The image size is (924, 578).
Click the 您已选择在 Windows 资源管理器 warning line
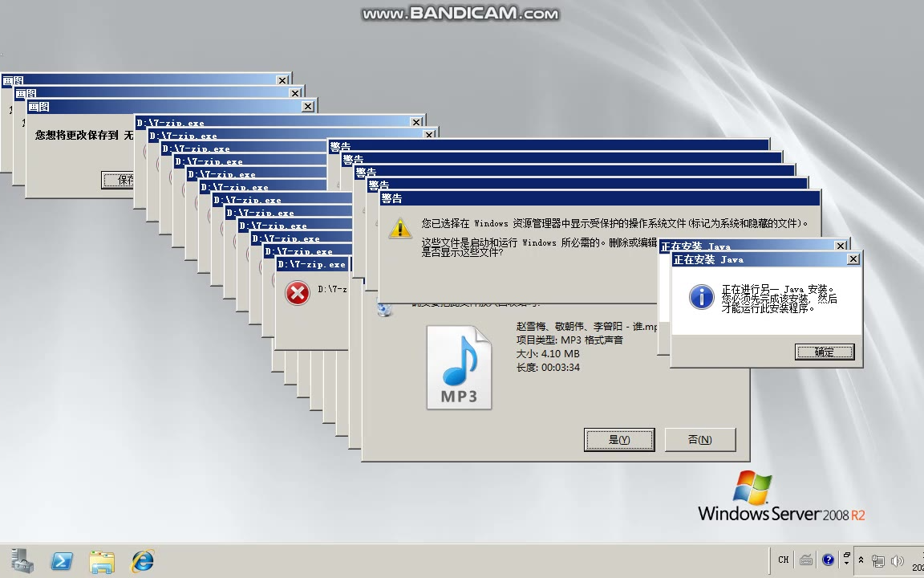pos(614,223)
